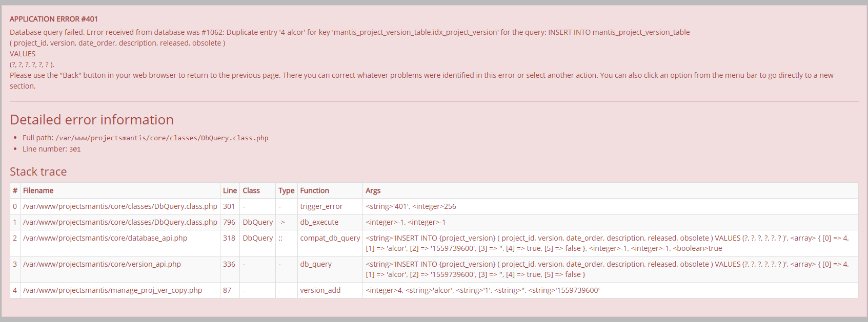This screenshot has width=868, height=322.
Task: Click the Detailed error information heading
Action: click(92, 120)
